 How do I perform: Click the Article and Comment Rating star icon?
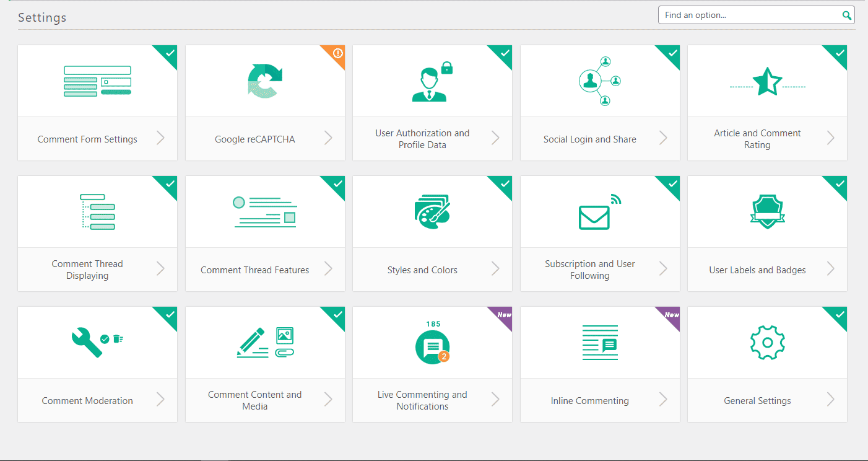point(768,81)
